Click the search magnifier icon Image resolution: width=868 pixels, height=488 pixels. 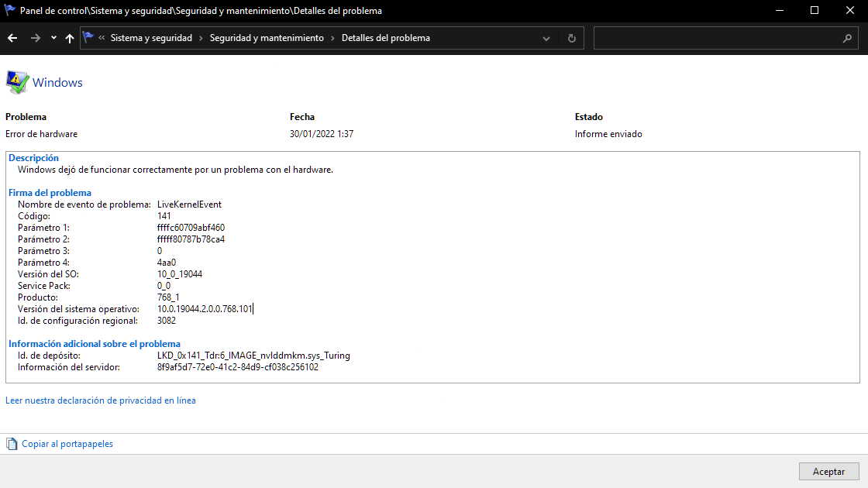pos(847,38)
